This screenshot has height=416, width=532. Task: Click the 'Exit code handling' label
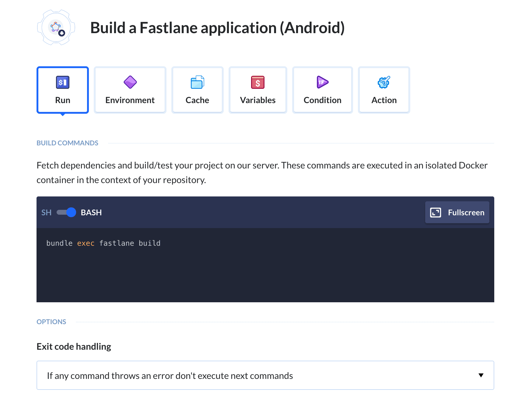[x=74, y=347]
